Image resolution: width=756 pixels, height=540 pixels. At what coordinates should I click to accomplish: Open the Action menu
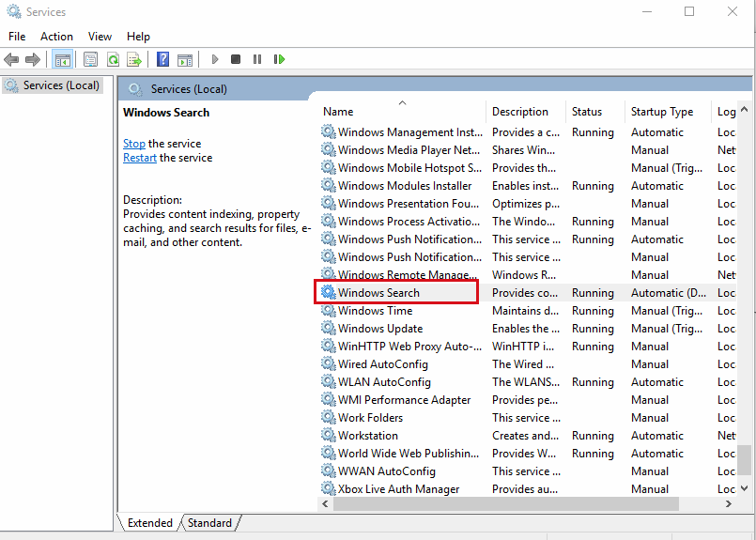pos(56,37)
